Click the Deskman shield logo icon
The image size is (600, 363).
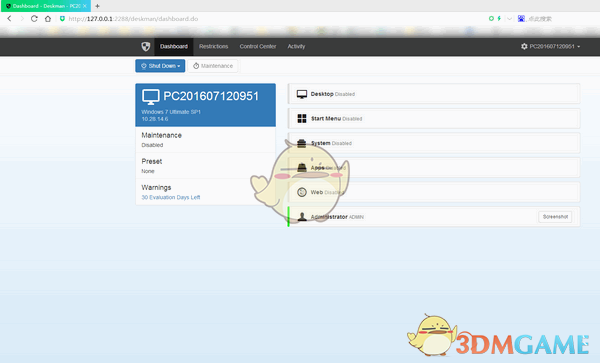(x=145, y=47)
